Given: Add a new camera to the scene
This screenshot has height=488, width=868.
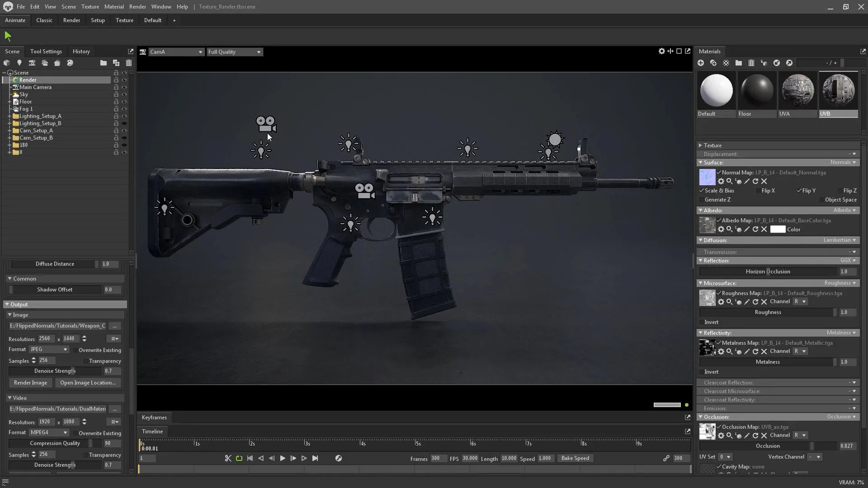Looking at the screenshot, I should pos(32,63).
